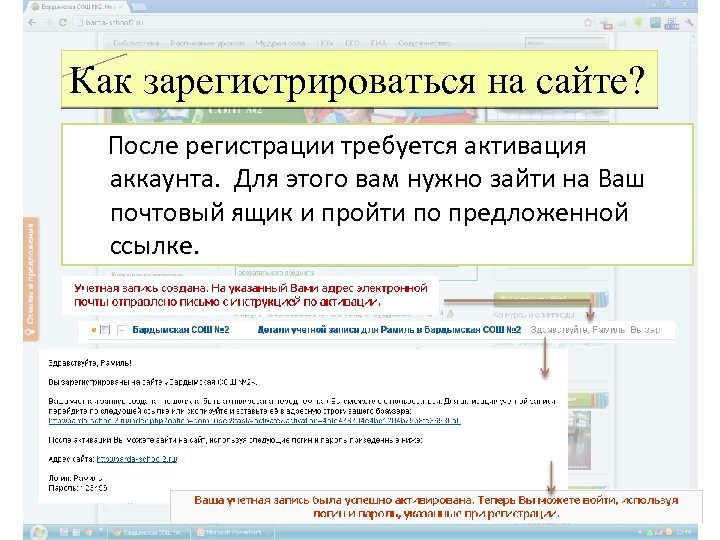This screenshot has width=720, height=540.
Task: Tick the checkbox beside the Бардымская СОШ №2 email
Action: [105, 329]
